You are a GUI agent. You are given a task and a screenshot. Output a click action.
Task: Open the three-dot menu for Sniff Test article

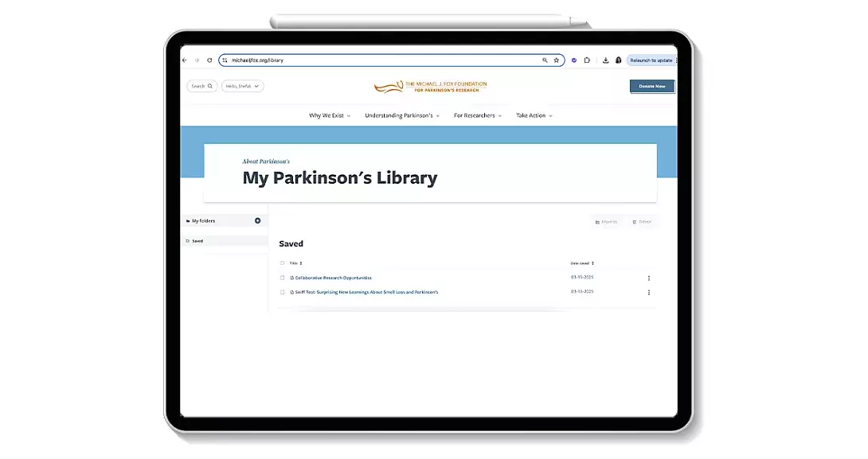(648, 293)
